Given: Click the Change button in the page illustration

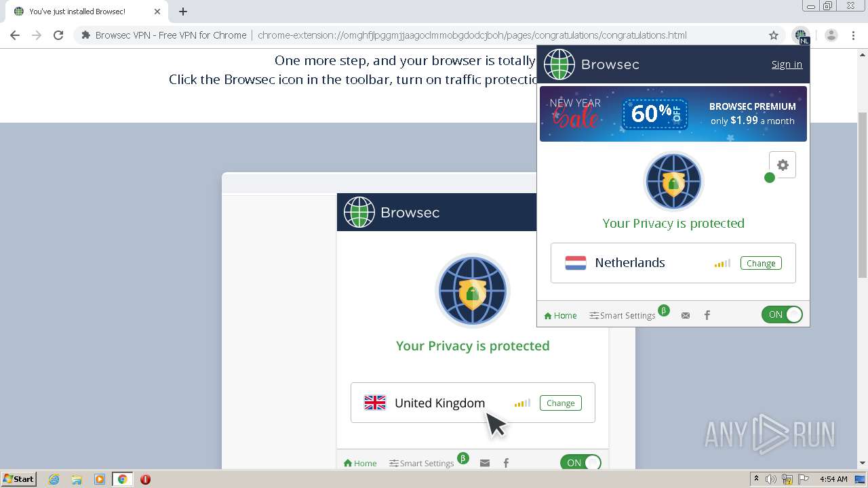Looking at the screenshot, I should (x=561, y=403).
